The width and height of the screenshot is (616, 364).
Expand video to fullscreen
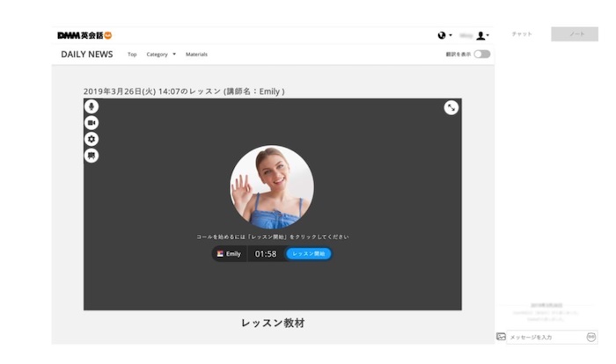[x=451, y=107]
